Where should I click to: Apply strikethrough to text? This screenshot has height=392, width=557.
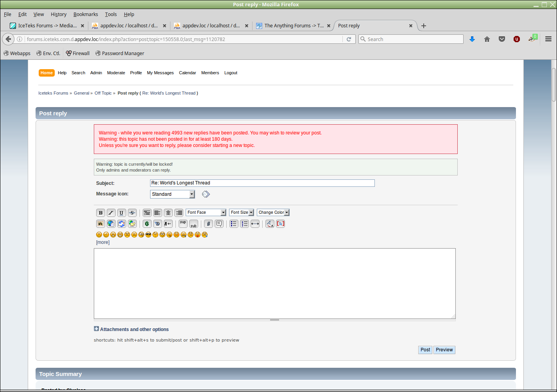[132, 213]
